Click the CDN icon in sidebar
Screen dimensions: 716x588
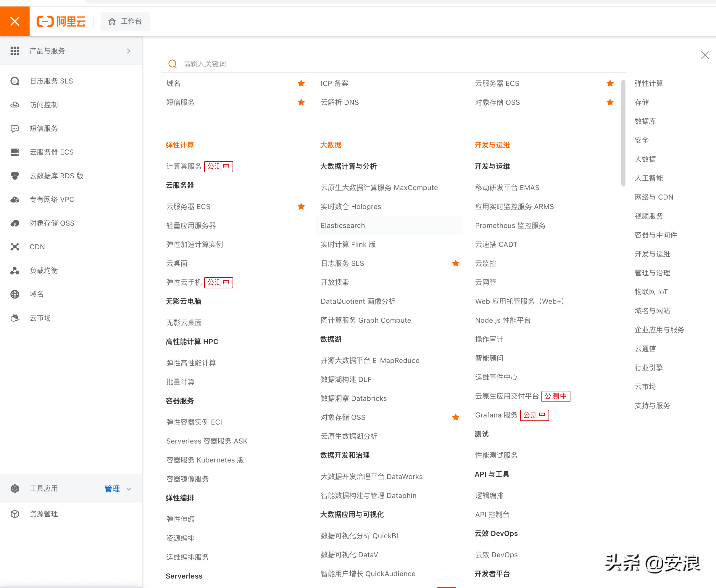[14, 247]
